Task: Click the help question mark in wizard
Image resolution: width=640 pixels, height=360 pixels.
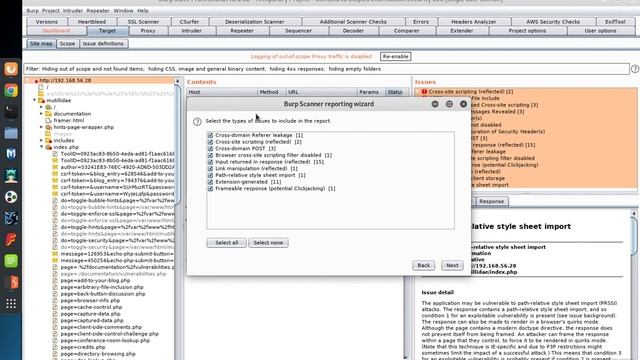Action: click(x=197, y=121)
